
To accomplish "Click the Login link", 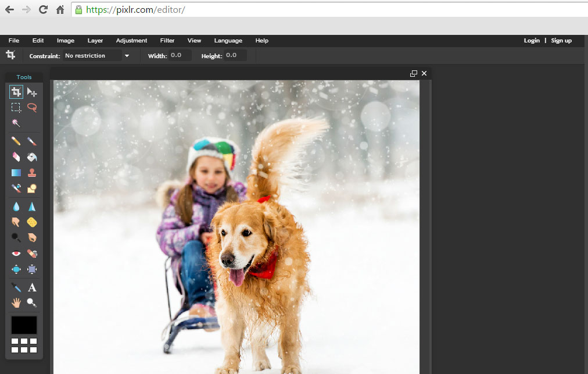I will [531, 41].
